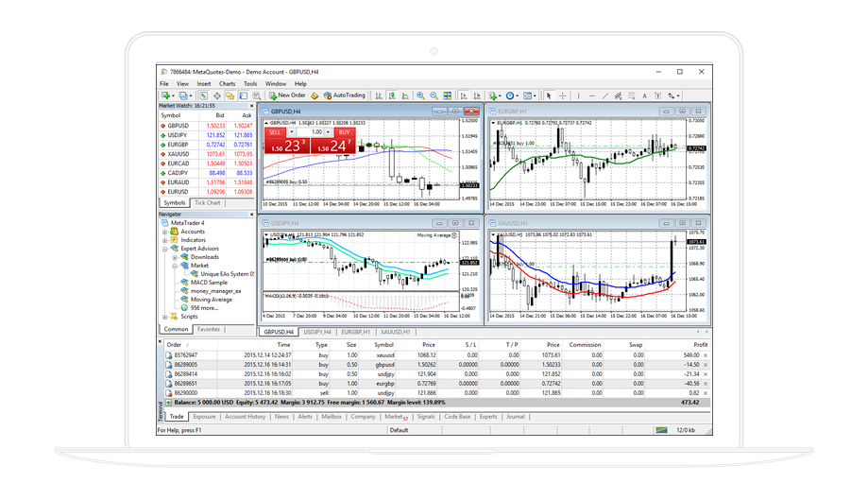Viewport: 868px width, 500px height.
Task: Open the Window menu
Action: pyautogui.click(x=276, y=84)
